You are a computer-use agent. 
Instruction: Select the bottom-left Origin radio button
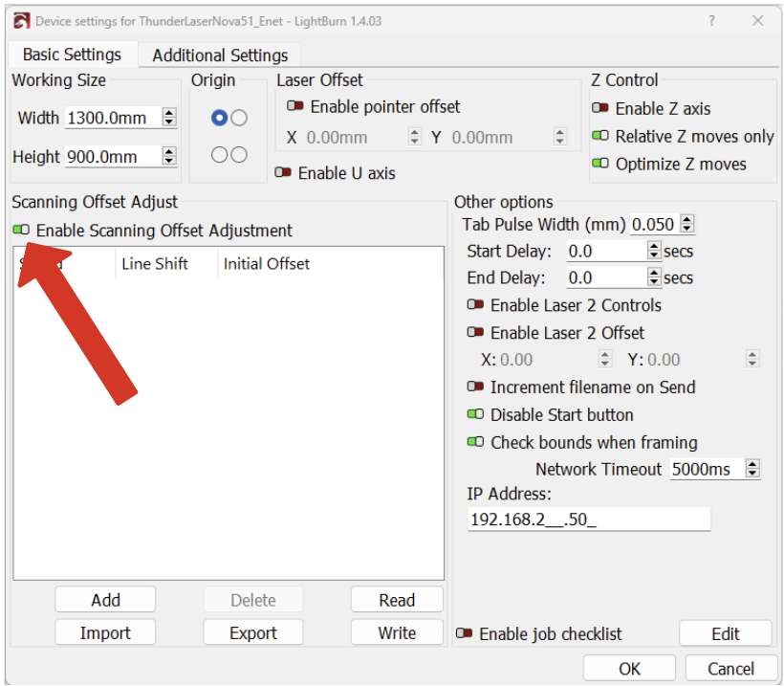(x=220, y=155)
